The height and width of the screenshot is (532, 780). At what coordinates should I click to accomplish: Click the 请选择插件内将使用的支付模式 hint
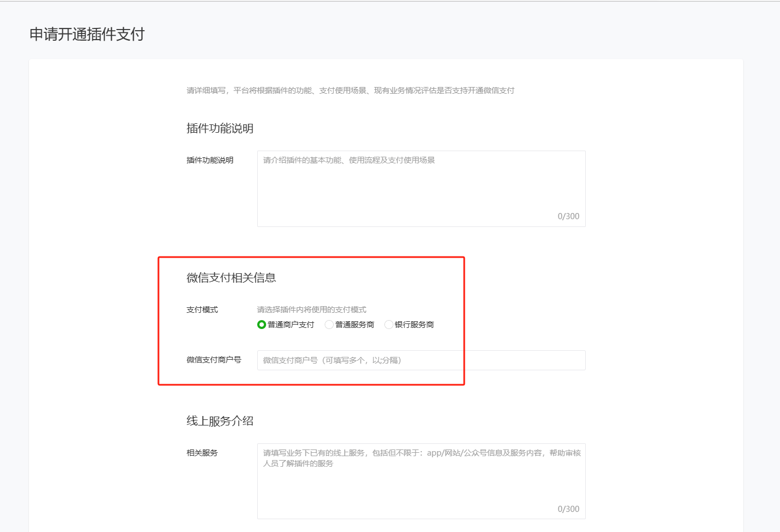(311, 309)
